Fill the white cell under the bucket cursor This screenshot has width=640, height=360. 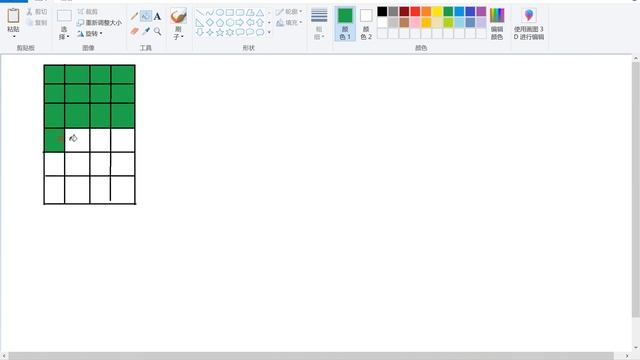pos(77,140)
